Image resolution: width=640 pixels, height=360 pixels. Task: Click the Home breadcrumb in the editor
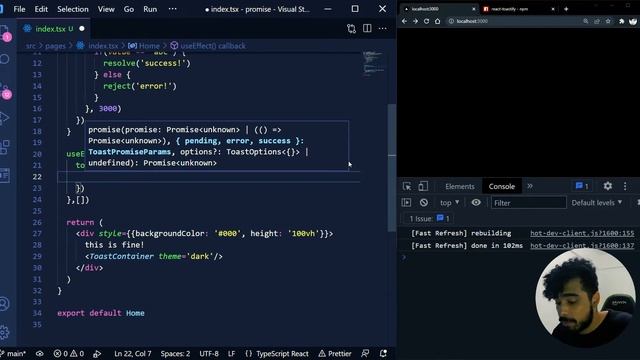pos(144,46)
